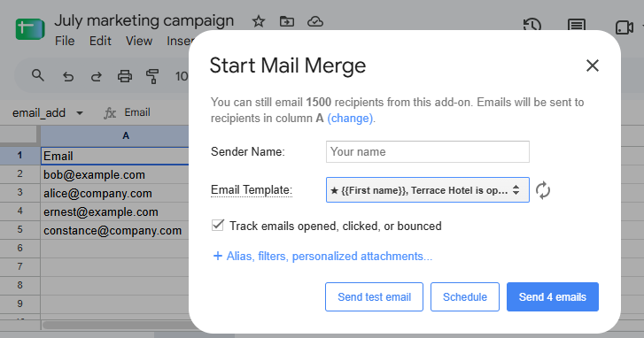Expand Alias, filters, personalized attachments options

[322, 257]
